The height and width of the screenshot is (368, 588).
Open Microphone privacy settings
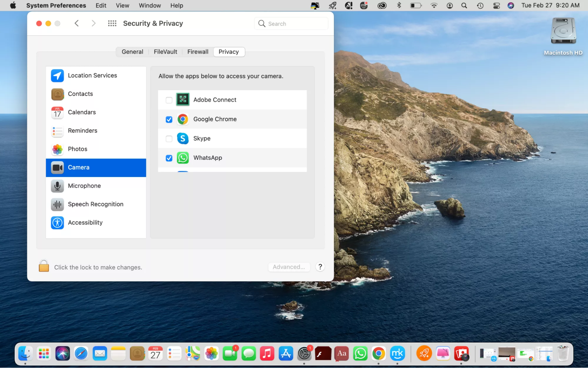pyautogui.click(x=84, y=186)
